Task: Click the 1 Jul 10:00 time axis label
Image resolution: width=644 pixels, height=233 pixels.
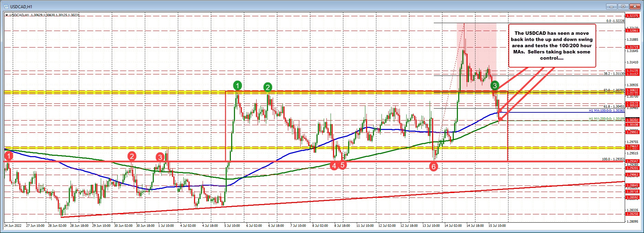Action: coord(166,226)
